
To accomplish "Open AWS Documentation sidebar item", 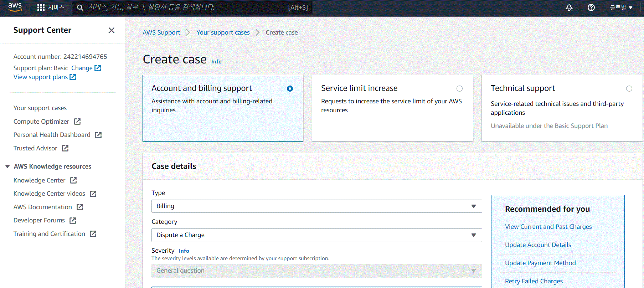I will 43,207.
